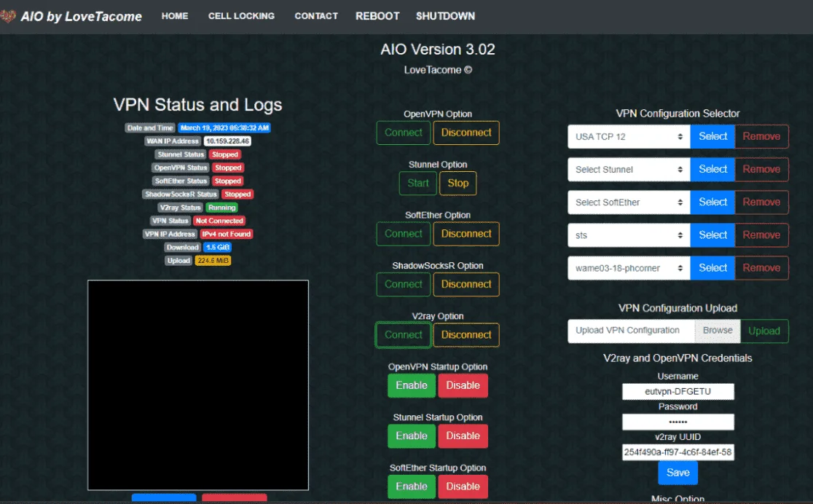The image size is (813, 504).
Task: Connect V2ray
Action: coord(404,335)
